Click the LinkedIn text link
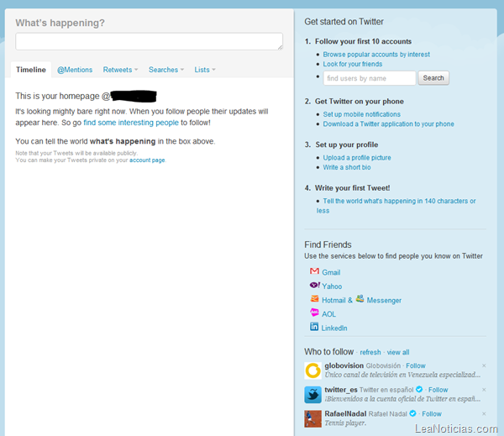The height and width of the screenshot is (436, 504). (334, 328)
